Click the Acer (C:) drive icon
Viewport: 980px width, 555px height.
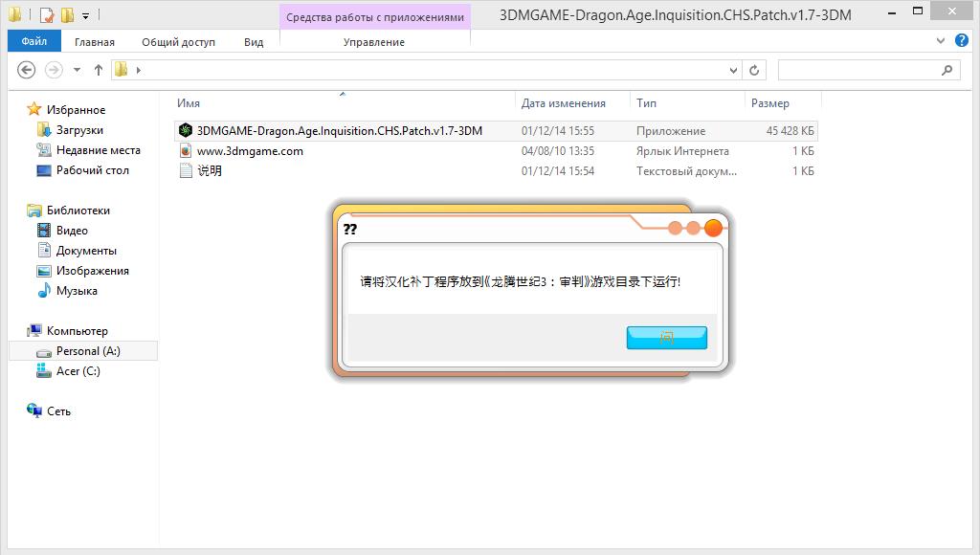[44, 370]
